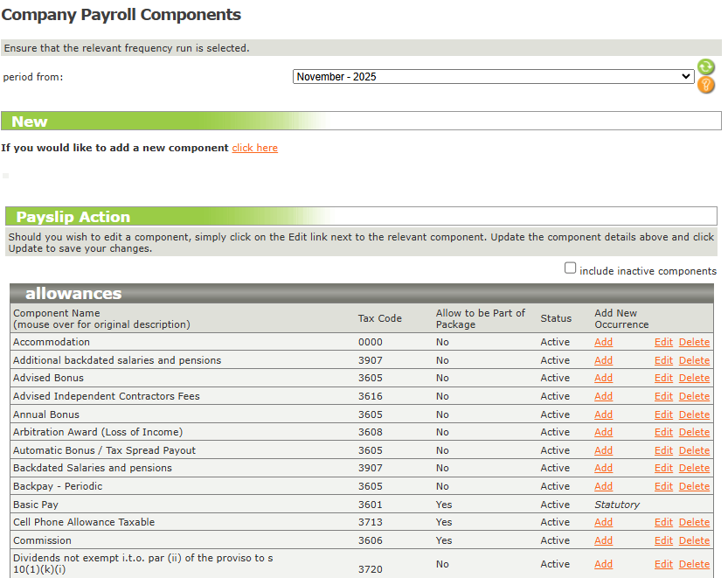The height and width of the screenshot is (578, 728).
Task: Click the green refresh icon beside period dropdown
Action: [x=706, y=67]
